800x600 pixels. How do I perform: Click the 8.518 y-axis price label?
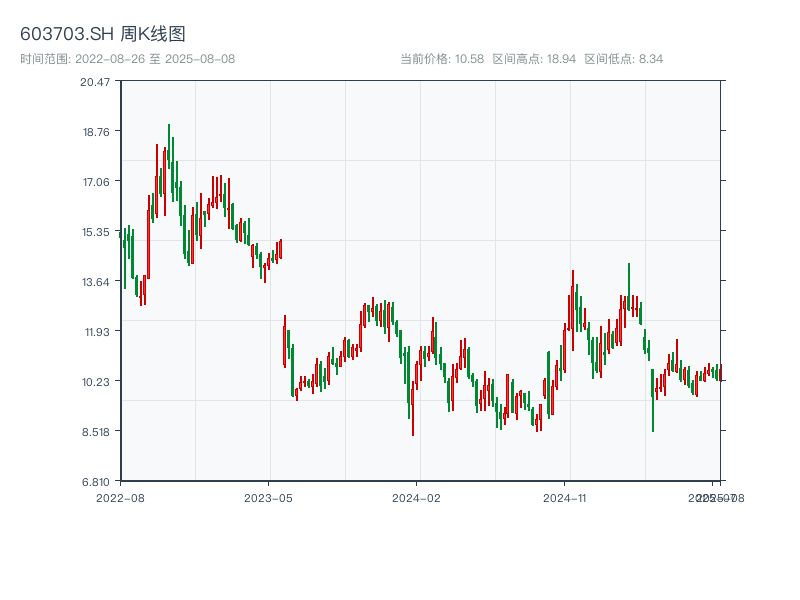[x=96, y=431]
